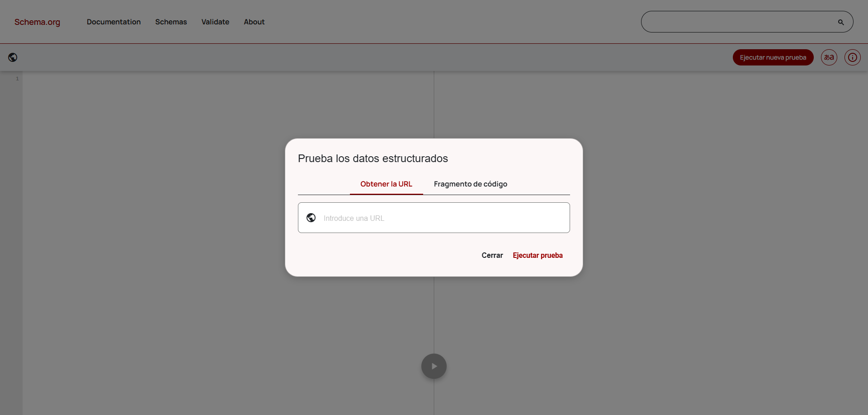
Task: Click the globe icon in the top toolbar
Action: click(x=13, y=57)
